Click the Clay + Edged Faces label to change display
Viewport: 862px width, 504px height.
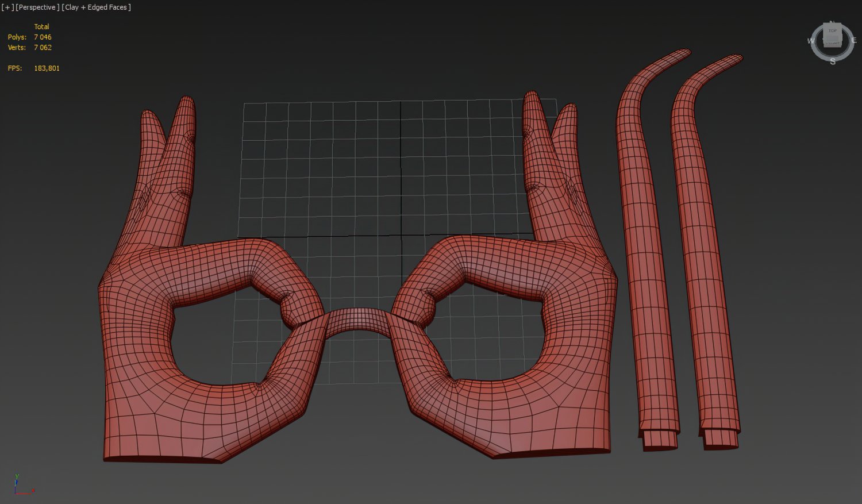(x=96, y=7)
